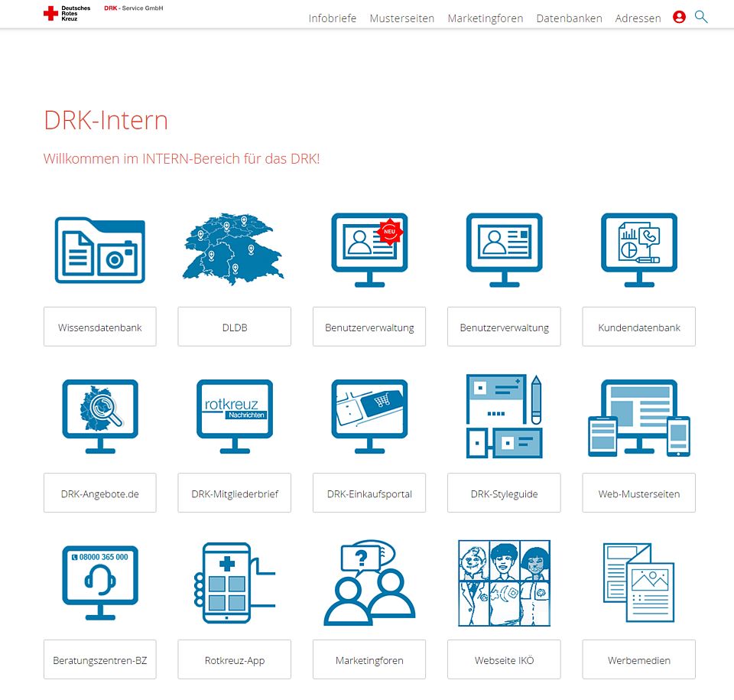
Task: Open the Werbemedien link
Action: (x=638, y=659)
